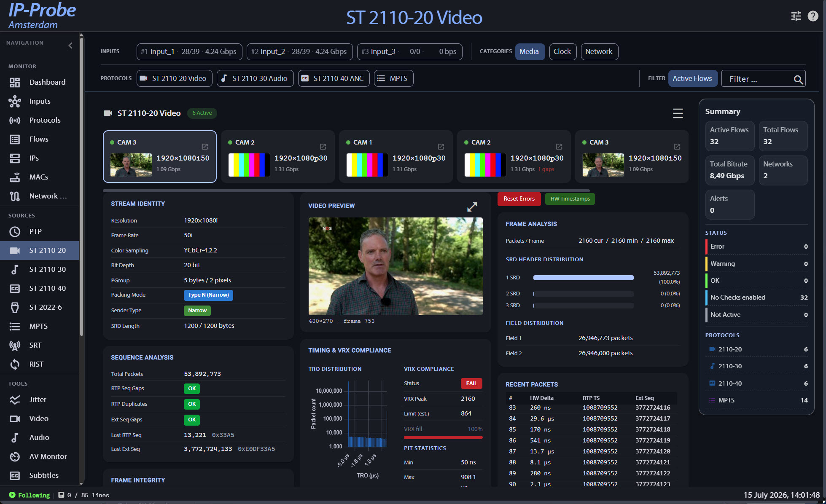Toggle the Clock category filter

tap(562, 52)
